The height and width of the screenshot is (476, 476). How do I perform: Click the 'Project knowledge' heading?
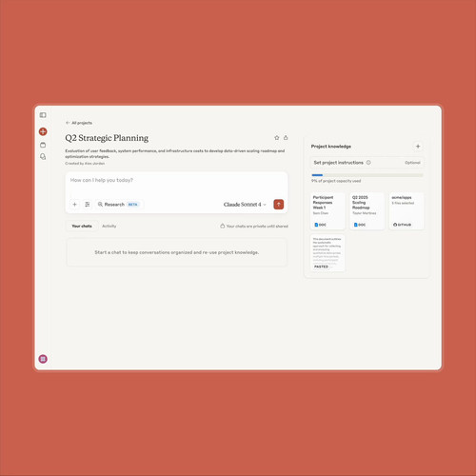pos(331,147)
